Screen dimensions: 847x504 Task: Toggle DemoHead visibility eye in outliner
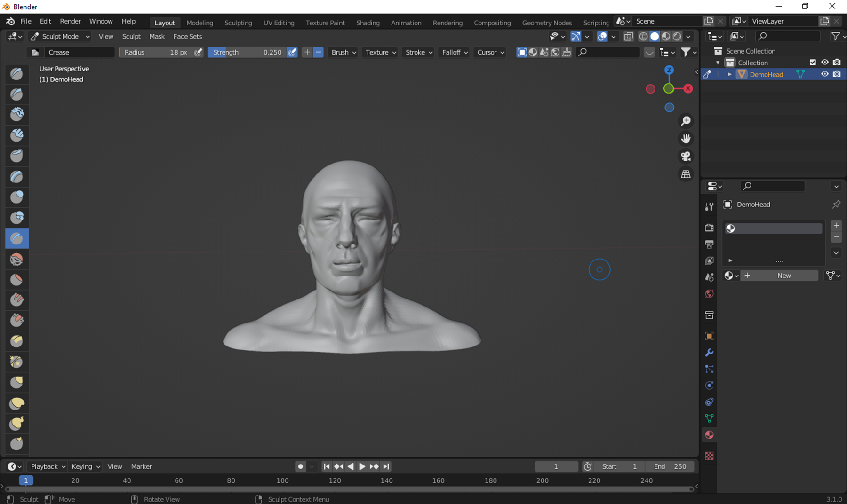tap(825, 74)
